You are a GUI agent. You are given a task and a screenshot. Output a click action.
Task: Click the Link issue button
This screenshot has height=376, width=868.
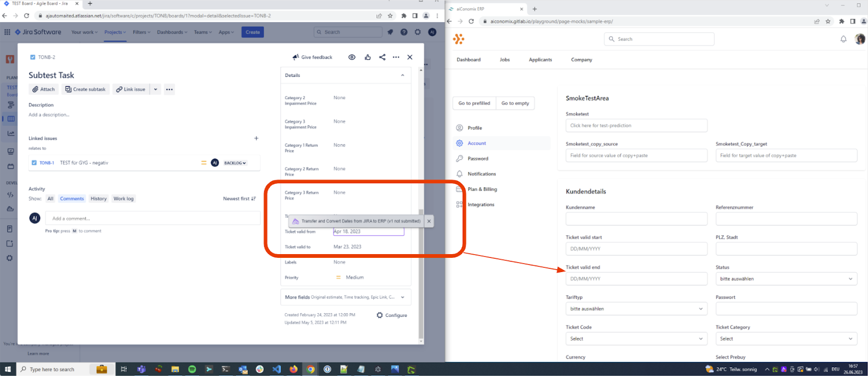coord(131,89)
